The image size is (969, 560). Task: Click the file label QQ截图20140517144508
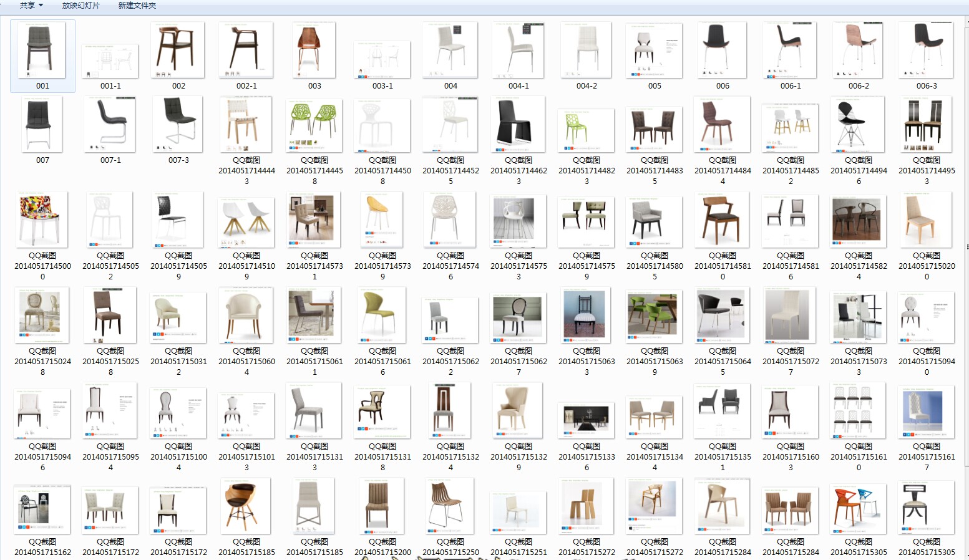pyautogui.click(x=382, y=170)
